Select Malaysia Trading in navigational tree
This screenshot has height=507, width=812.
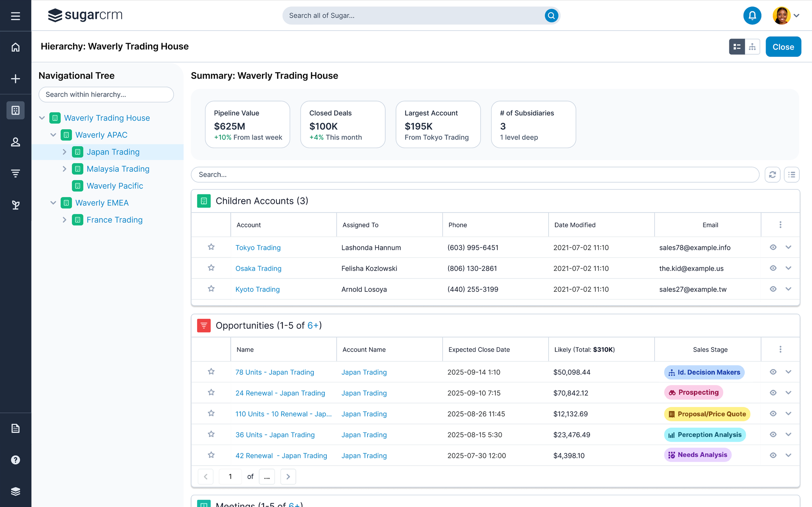click(118, 169)
